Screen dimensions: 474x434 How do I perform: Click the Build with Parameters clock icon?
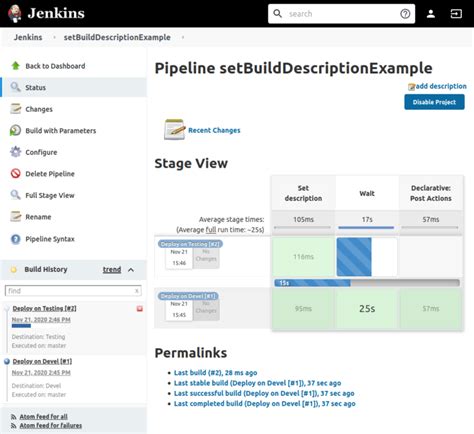pyautogui.click(x=15, y=130)
